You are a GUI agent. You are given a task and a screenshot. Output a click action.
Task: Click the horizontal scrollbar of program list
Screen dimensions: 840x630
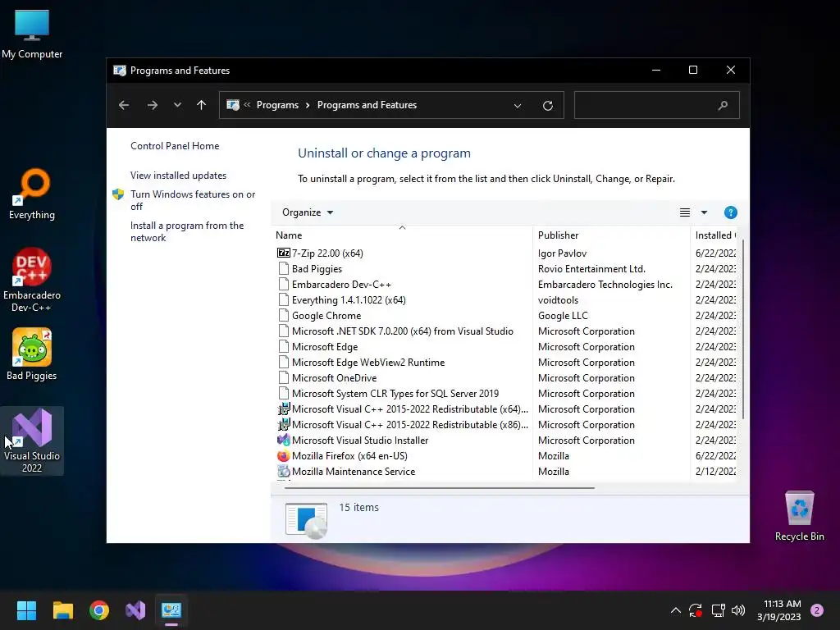pos(440,487)
